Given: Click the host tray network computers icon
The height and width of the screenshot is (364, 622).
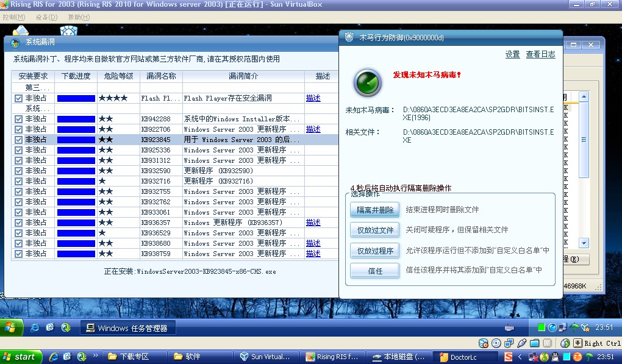Looking at the screenshot, I should pyautogui.click(x=533, y=357).
